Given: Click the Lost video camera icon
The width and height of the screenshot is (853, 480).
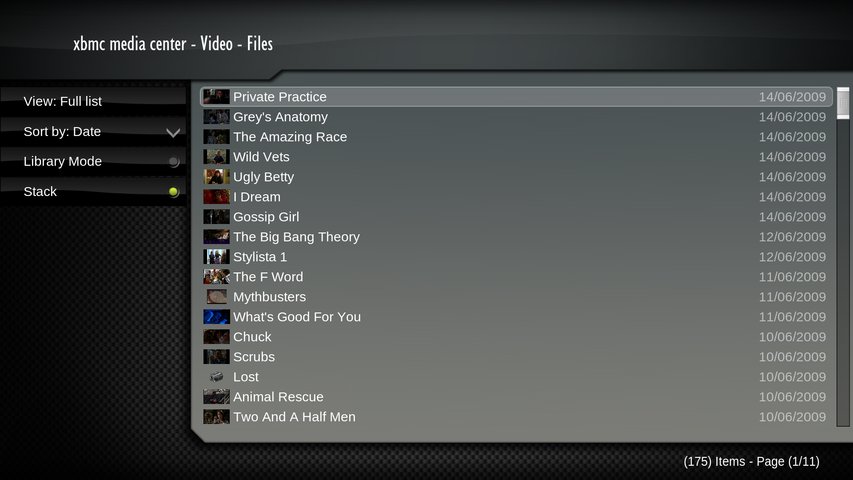Looking at the screenshot, I should tap(217, 377).
